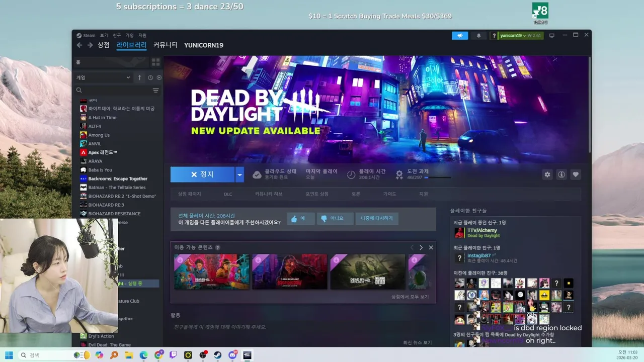Click the 나중에 다시하기 ask later button

pos(377,219)
